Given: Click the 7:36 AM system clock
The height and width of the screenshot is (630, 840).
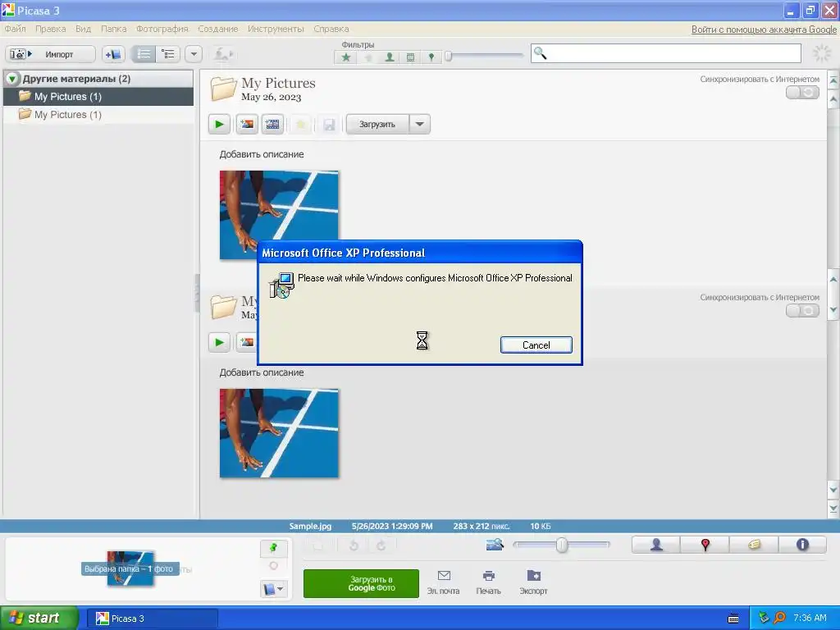Looking at the screenshot, I should coord(810,619).
